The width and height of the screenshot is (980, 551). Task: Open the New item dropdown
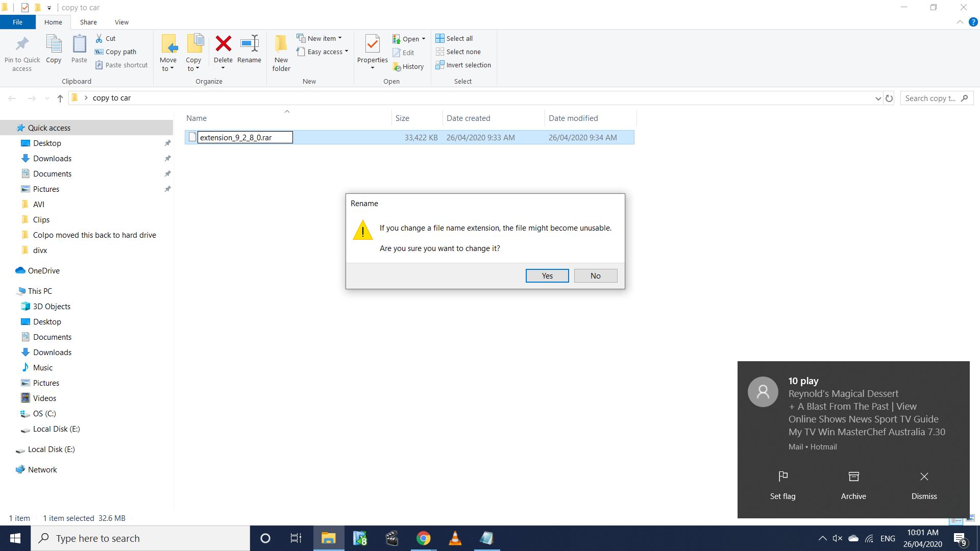click(x=320, y=38)
